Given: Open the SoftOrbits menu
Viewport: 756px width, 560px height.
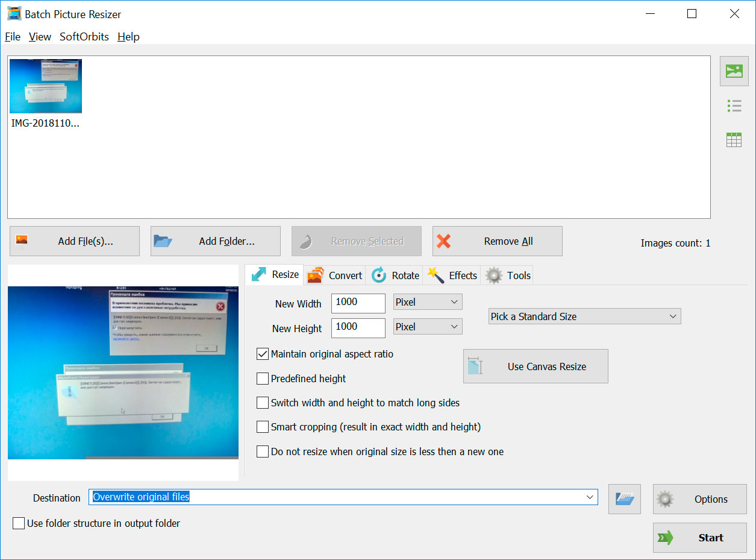Looking at the screenshot, I should coord(84,37).
